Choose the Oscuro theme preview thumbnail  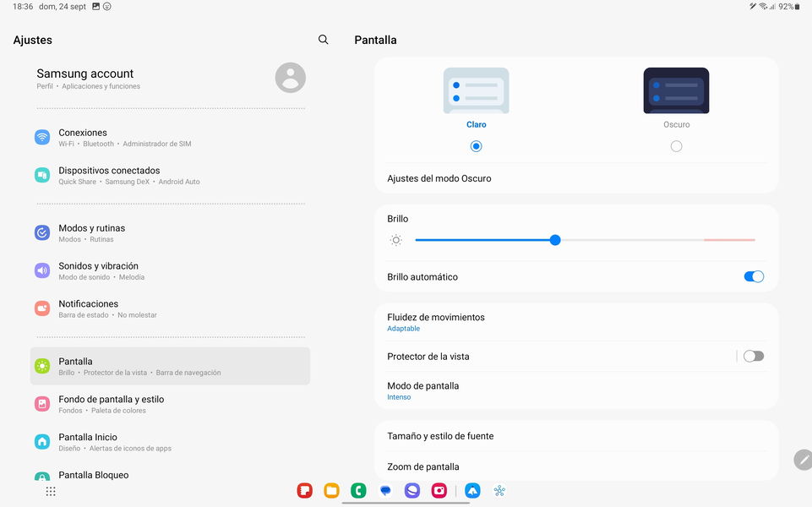[x=676, y=90]
